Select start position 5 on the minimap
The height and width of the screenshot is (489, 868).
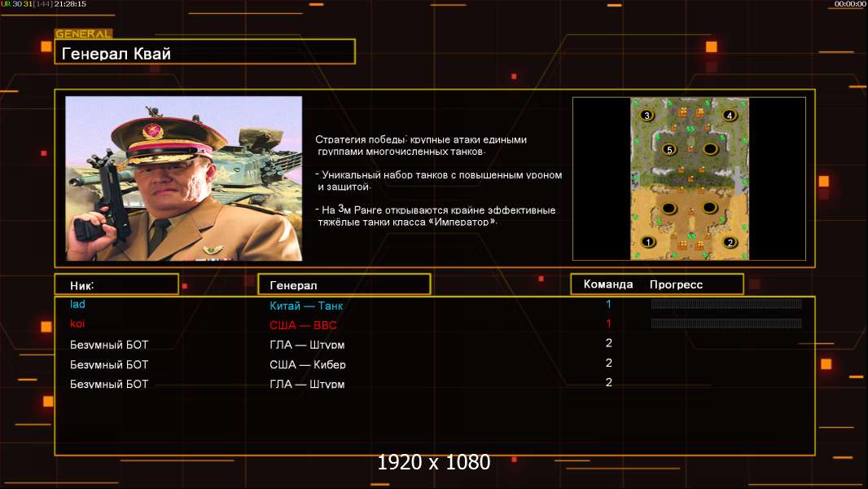[x=669, y=149]
